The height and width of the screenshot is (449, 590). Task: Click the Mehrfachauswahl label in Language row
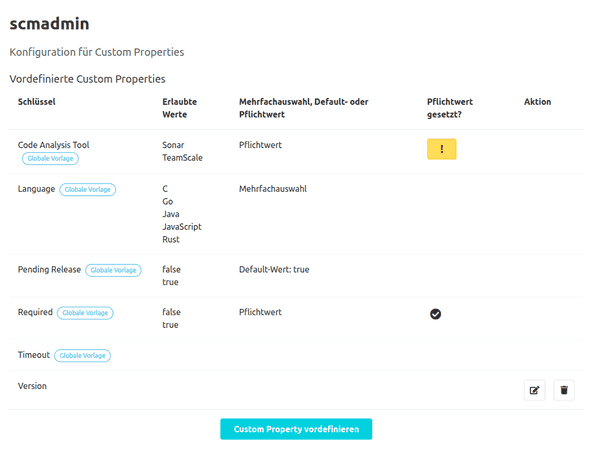273,189
